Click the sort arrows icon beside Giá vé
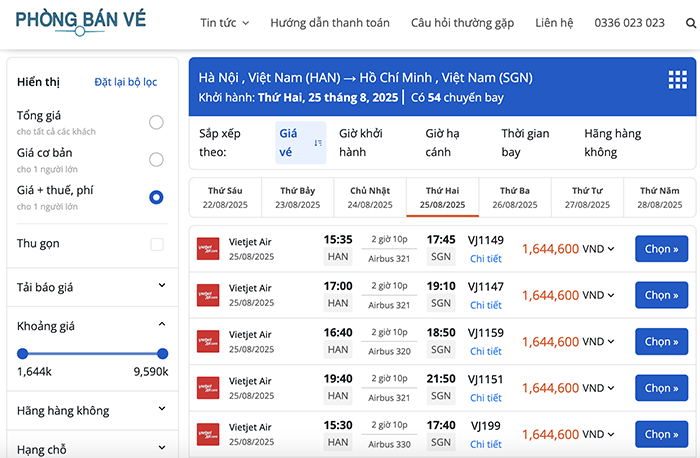This screenshot has height=458, width=700. tap(318, 143)
